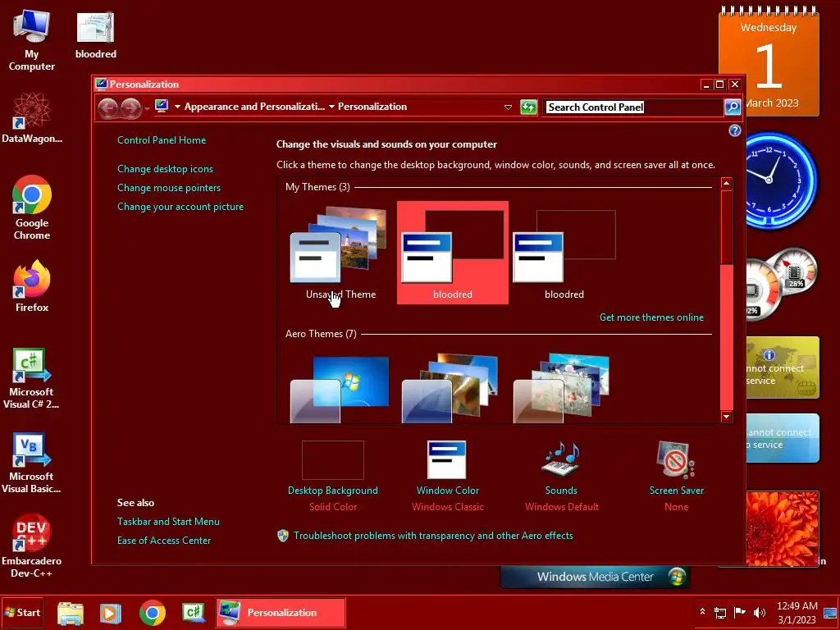Viewport: 840px width, 630px height.
Task: Select the Unsaved Theme thumbnail
Action: tap(340, 253)
